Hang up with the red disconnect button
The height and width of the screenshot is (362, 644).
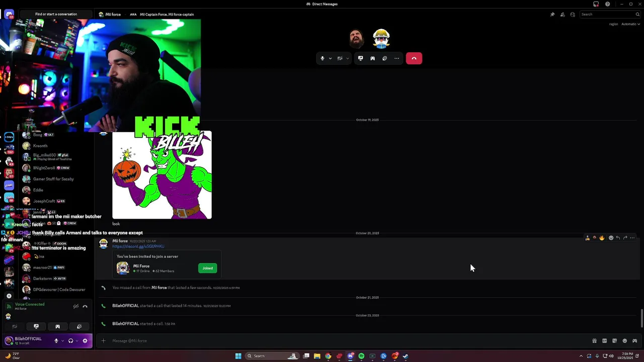[x=414, y=58]
